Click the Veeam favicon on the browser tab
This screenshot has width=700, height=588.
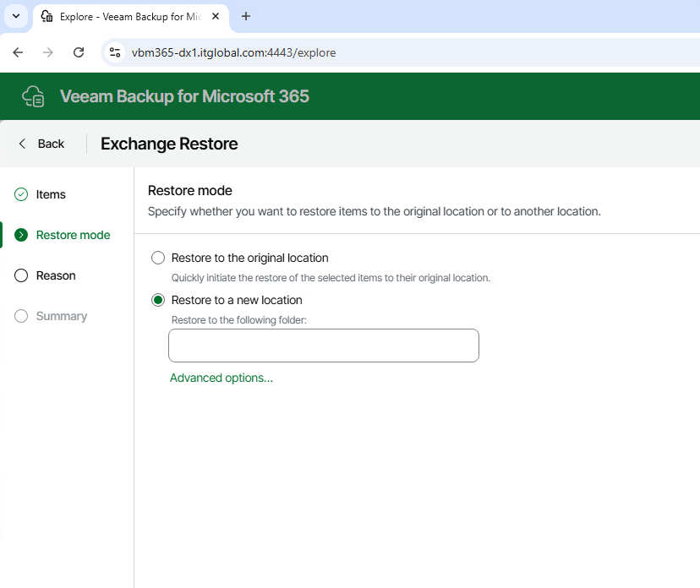pos(46,17)
